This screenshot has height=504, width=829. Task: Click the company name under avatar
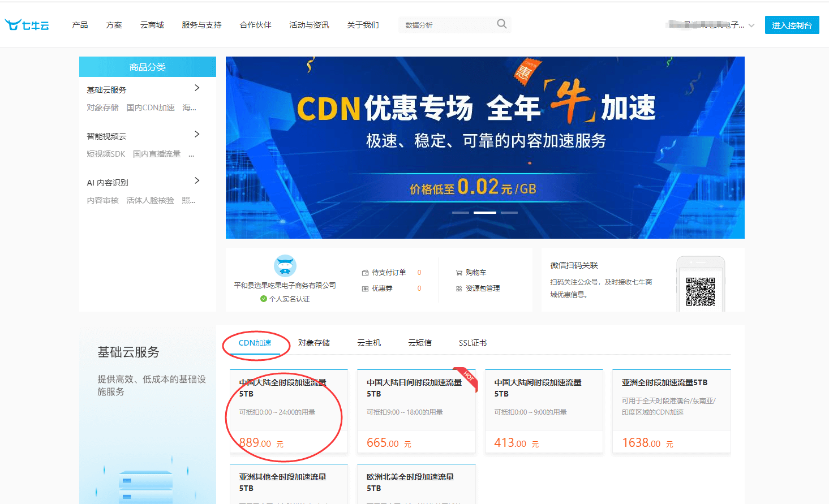tap(285, 285)
